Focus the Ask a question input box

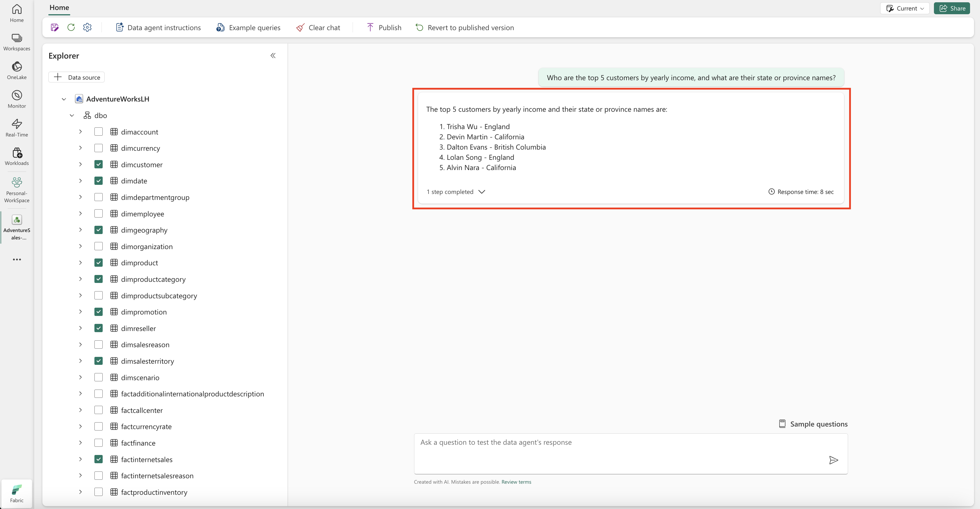[x=631, y=454]
